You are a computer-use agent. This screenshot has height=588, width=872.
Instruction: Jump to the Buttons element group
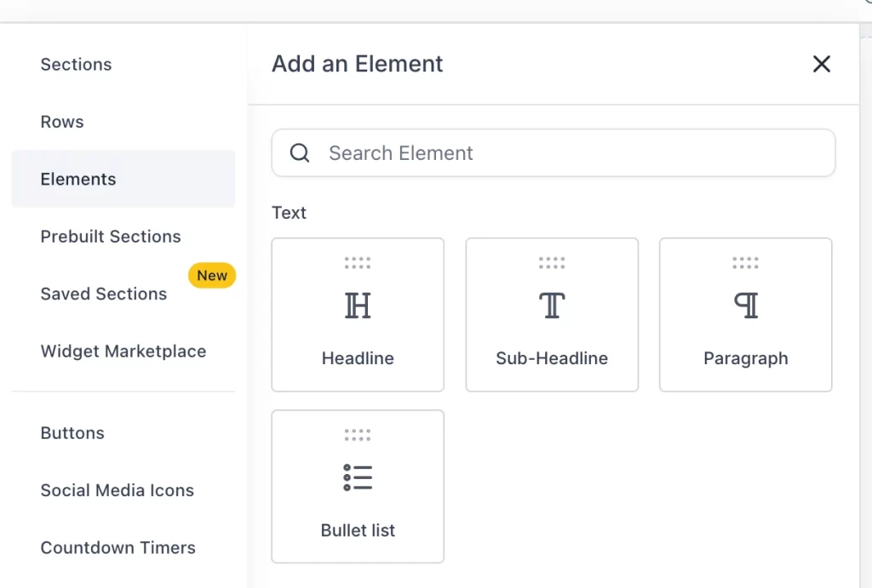click(72, 433)
